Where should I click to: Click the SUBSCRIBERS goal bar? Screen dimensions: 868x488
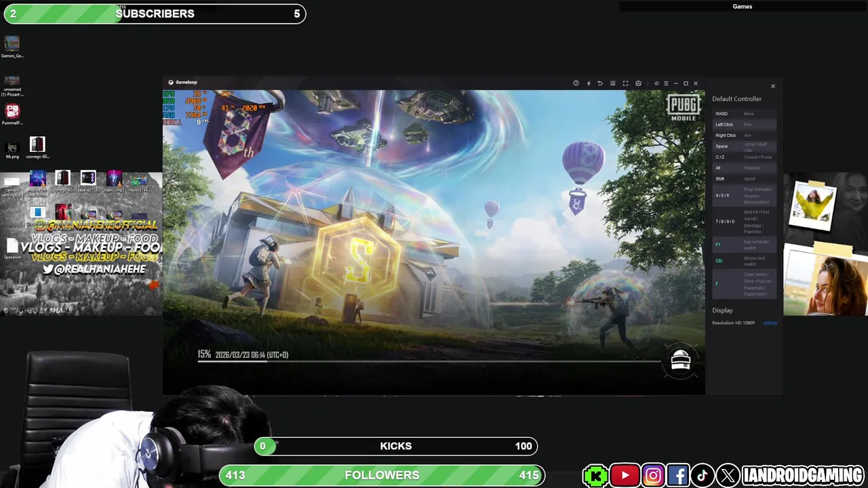[155, 14]
